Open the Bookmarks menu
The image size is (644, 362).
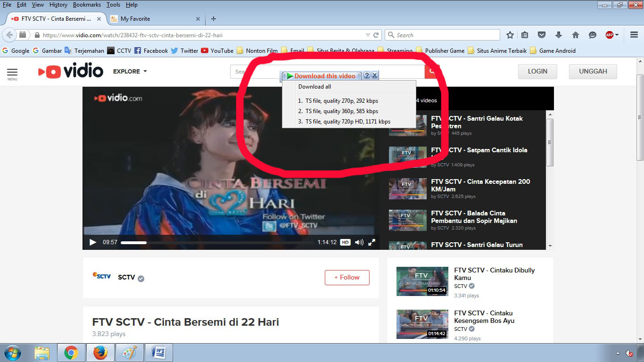87,5
